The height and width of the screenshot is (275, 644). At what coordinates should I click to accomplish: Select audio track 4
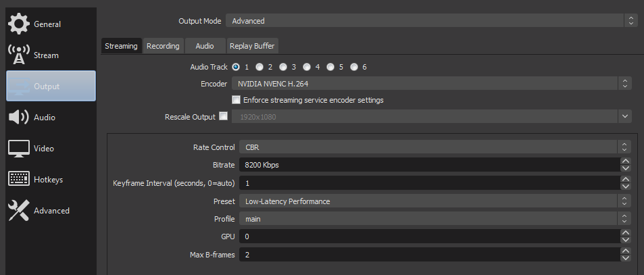click(x=307, y=67)
